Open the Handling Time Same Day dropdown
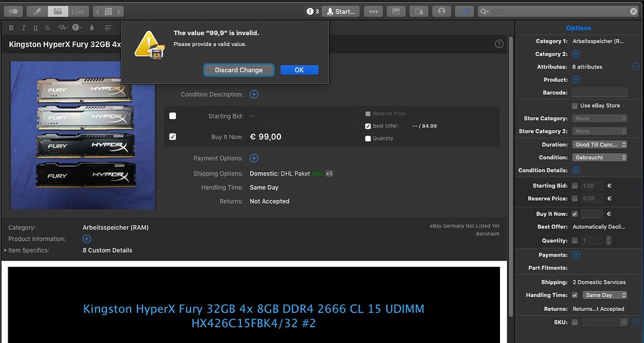Image resolution: width=644 pixels, height=343 pixels. [x=604, y=295]
